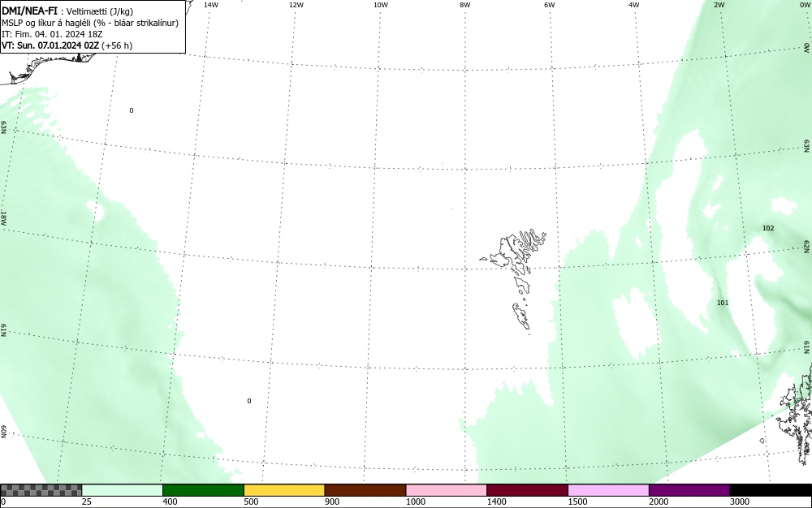Select the light green 25–400 legend swatch
Viewport: 812px width, 508px height.
coord(123,490)
